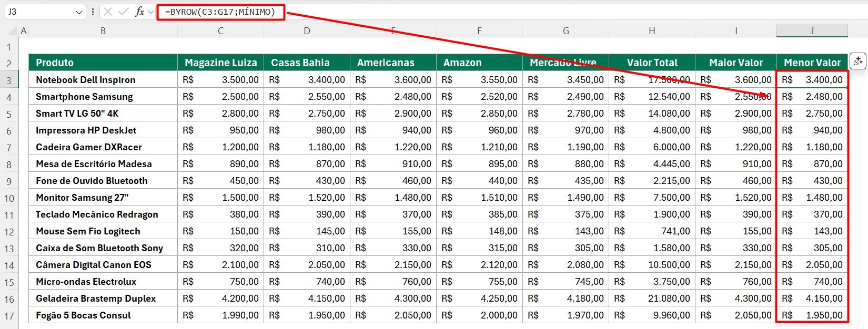Click the Americanas header cell
This screenshot has width=868, height=329.
pos(393,63)
